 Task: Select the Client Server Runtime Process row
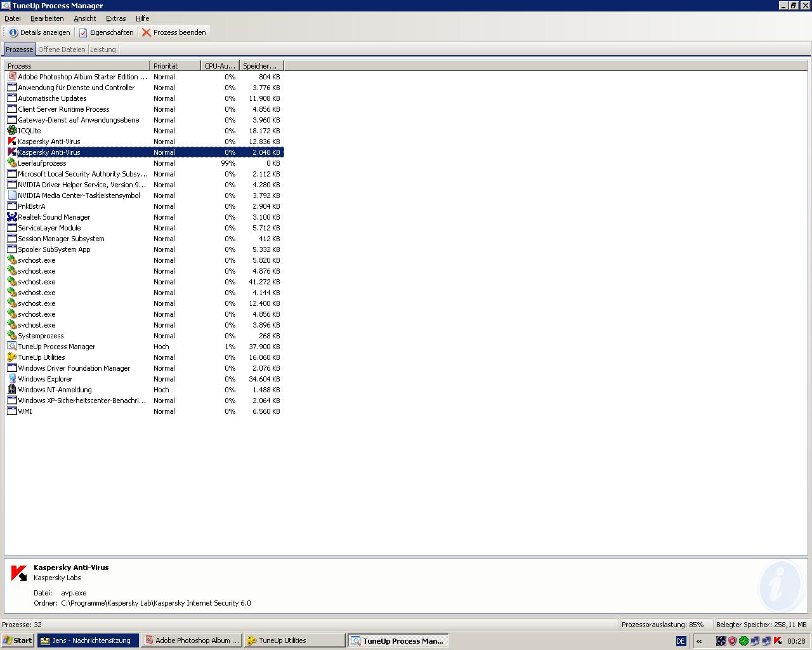[145, 109]
